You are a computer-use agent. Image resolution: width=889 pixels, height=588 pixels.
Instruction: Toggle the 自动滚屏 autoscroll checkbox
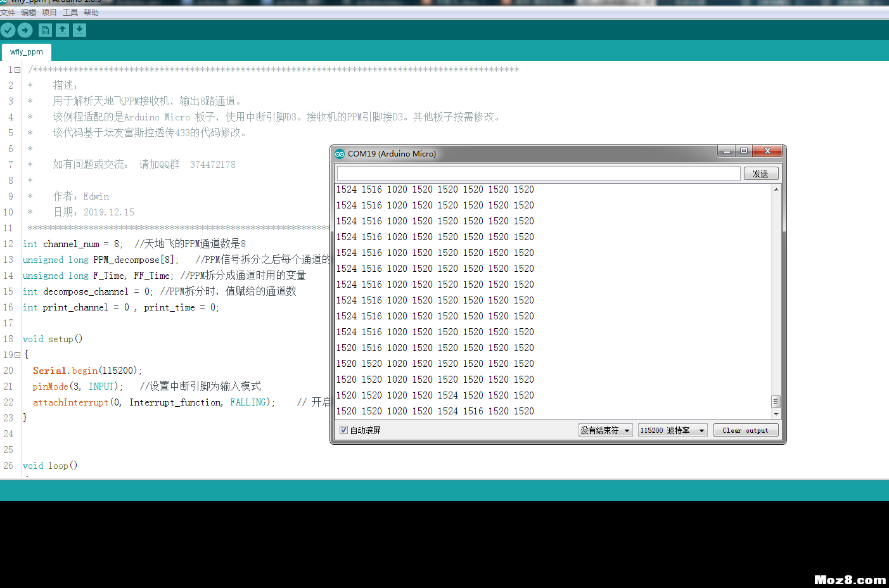343,430
